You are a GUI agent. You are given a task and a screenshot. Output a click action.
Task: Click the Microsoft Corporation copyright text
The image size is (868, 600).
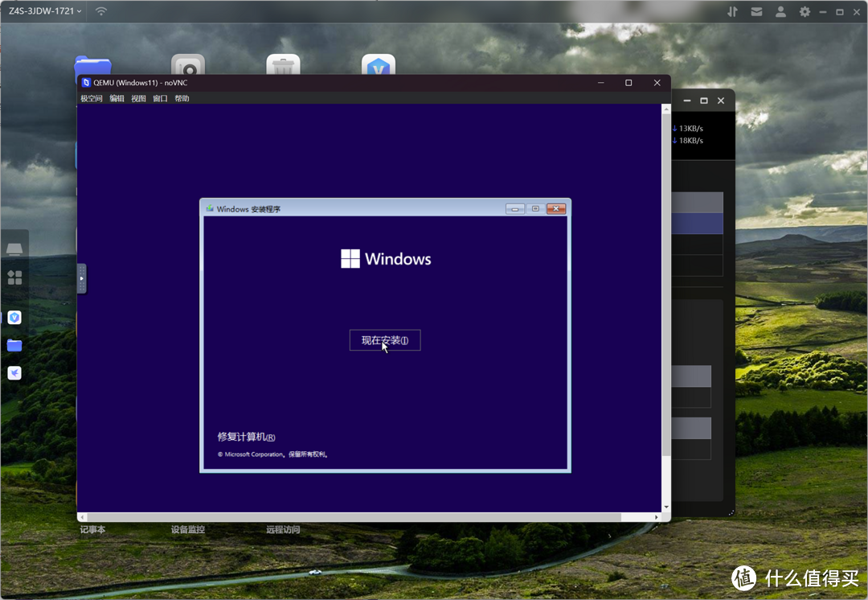[x=273, y=455]
